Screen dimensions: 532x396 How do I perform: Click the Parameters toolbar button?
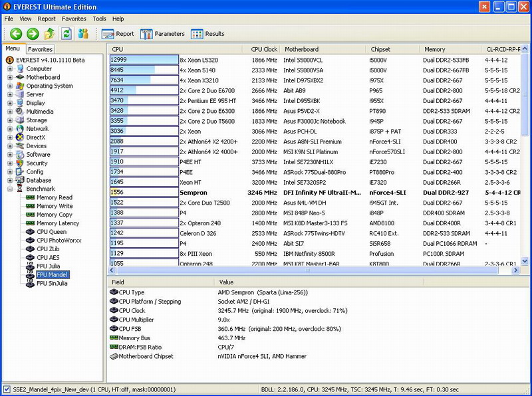tap(162, 34)
